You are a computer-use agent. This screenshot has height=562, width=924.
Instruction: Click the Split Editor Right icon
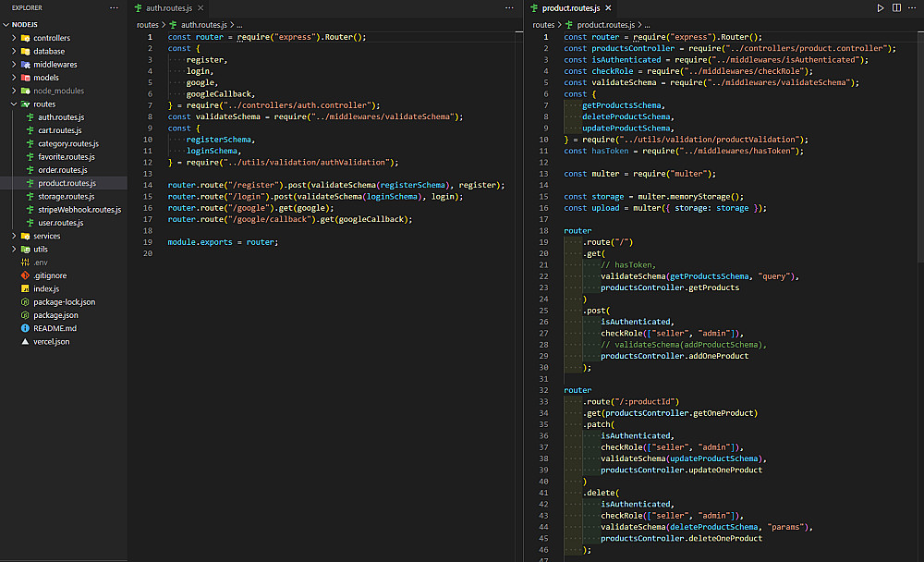[x=896, y=7]
